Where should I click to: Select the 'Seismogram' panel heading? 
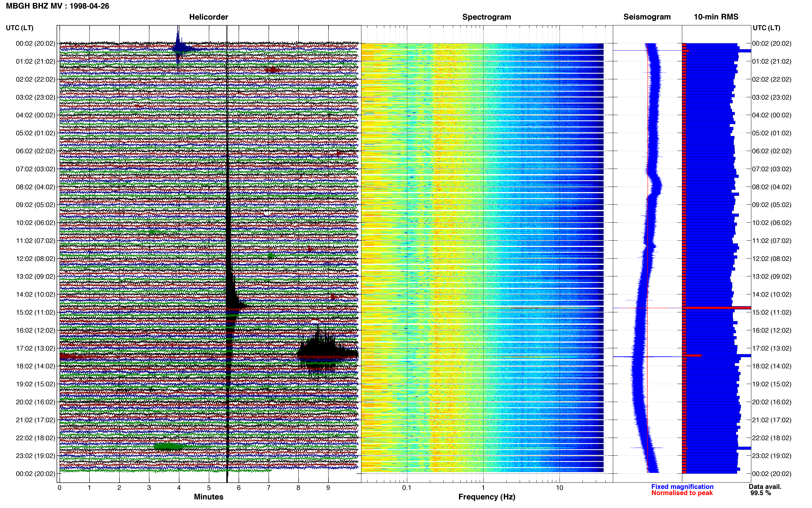coord(647,17)
